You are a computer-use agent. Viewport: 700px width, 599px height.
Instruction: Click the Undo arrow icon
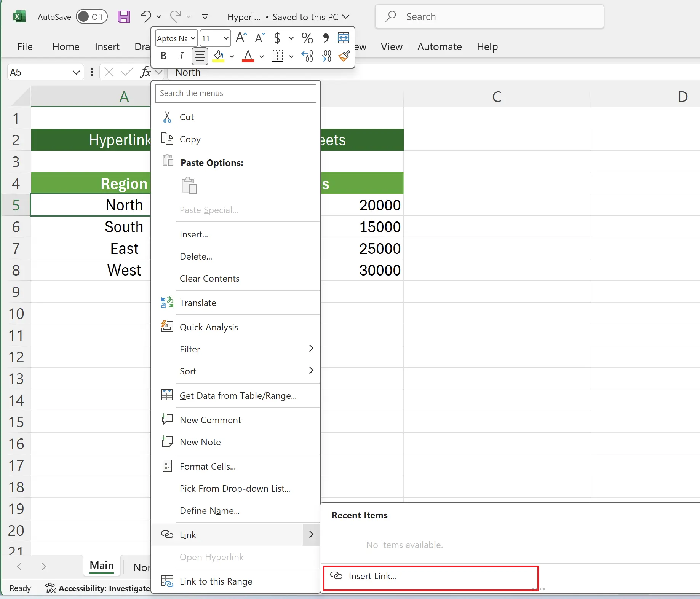point(145,16)
